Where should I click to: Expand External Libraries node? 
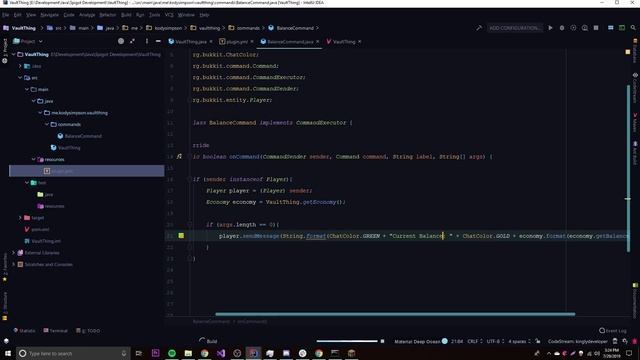click(13, 253)
